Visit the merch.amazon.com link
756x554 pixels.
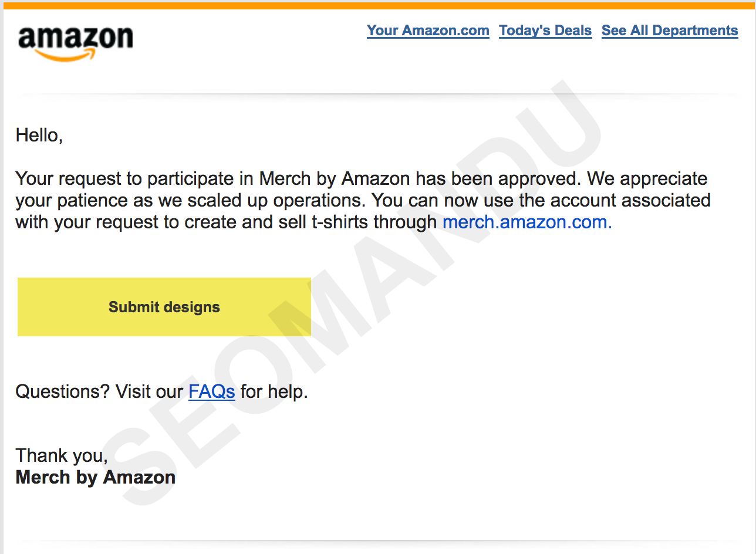point(527,222)
